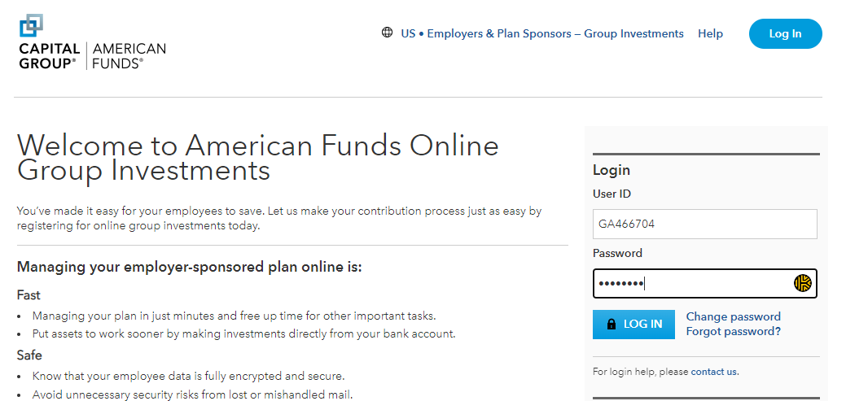Click the Welcome to American Funds heading

point(258,158)
